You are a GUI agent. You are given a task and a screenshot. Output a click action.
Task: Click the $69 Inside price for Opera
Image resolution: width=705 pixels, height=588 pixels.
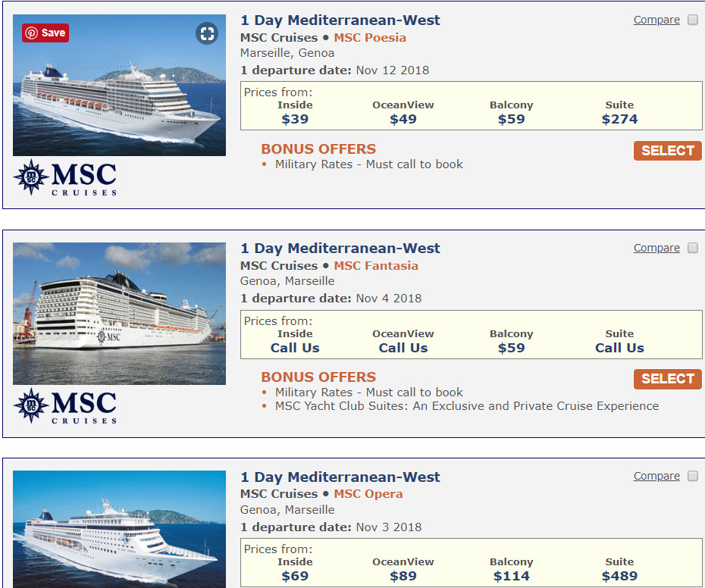tap(295, 577)
